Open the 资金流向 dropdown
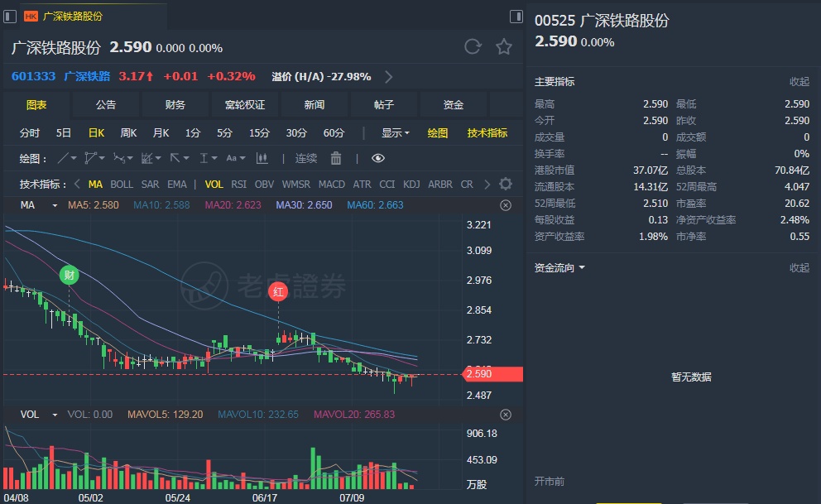The image size is (821, 504). [559, 268]
